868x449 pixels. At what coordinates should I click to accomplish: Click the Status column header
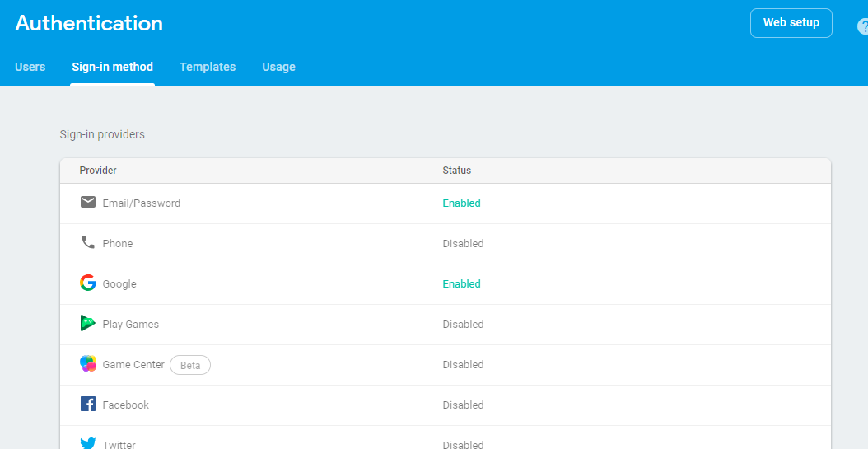tap(457, 171)
